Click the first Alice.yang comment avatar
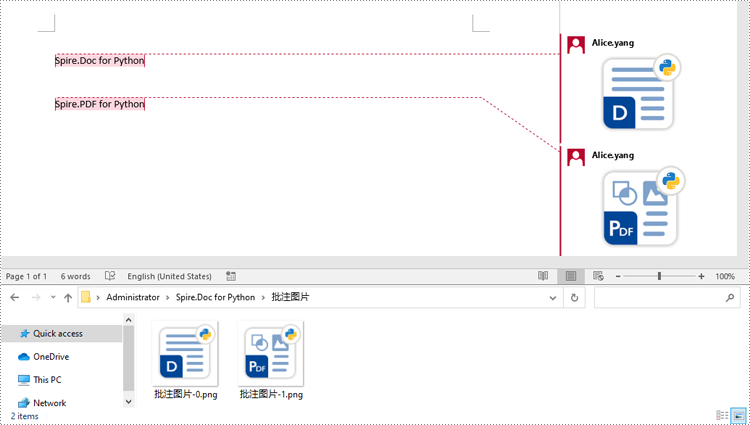Image resolution: width=750 pixels, height=425 pixels. pyautogui.click(x=576, y=45)
